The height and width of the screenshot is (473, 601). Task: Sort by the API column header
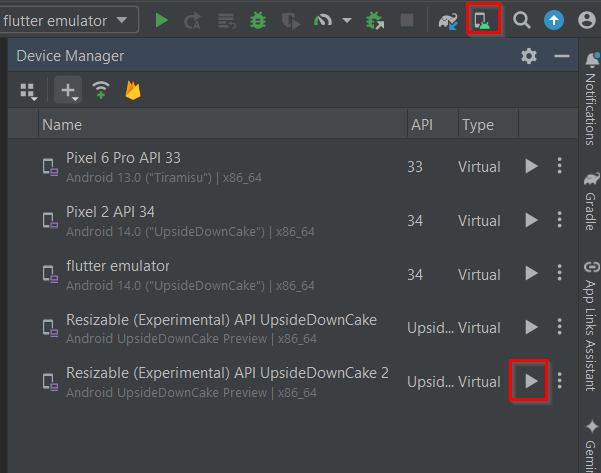click(433, 125)
